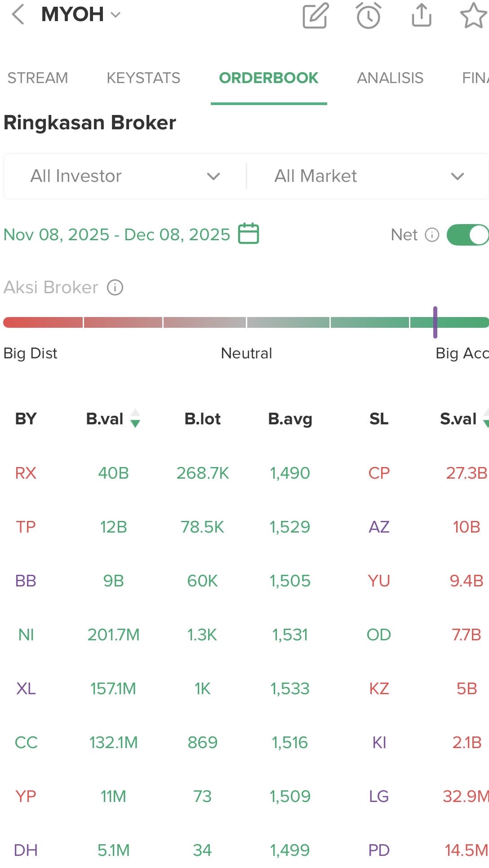Tap the Aksi Broker info icon

[115, 287]
